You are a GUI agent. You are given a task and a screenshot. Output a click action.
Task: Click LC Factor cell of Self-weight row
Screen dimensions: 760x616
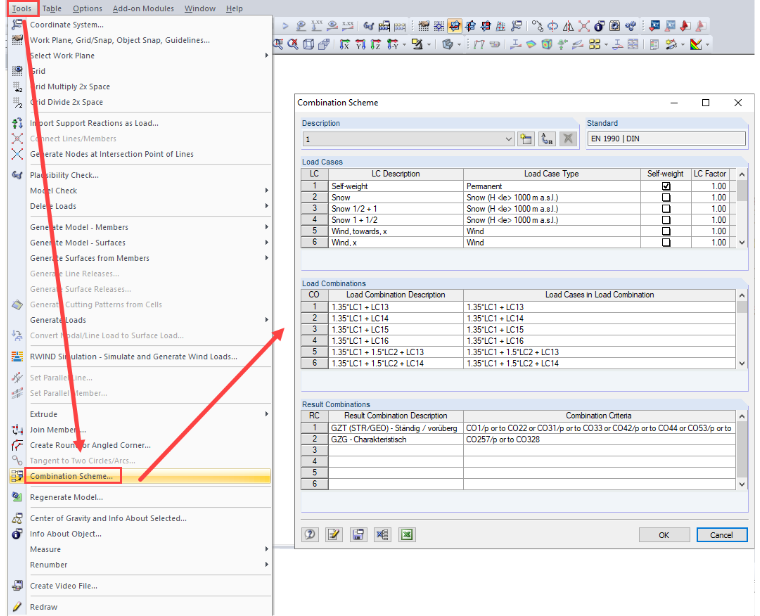tap(710, 186)
